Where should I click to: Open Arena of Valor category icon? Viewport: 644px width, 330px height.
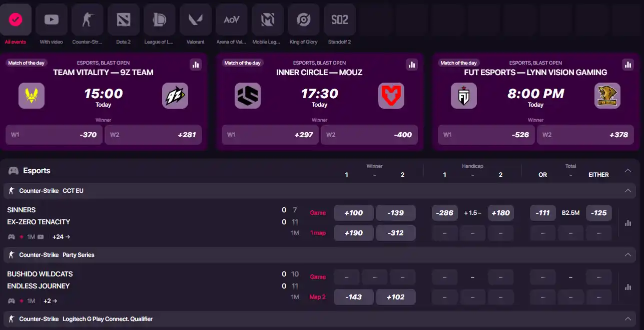232,20
